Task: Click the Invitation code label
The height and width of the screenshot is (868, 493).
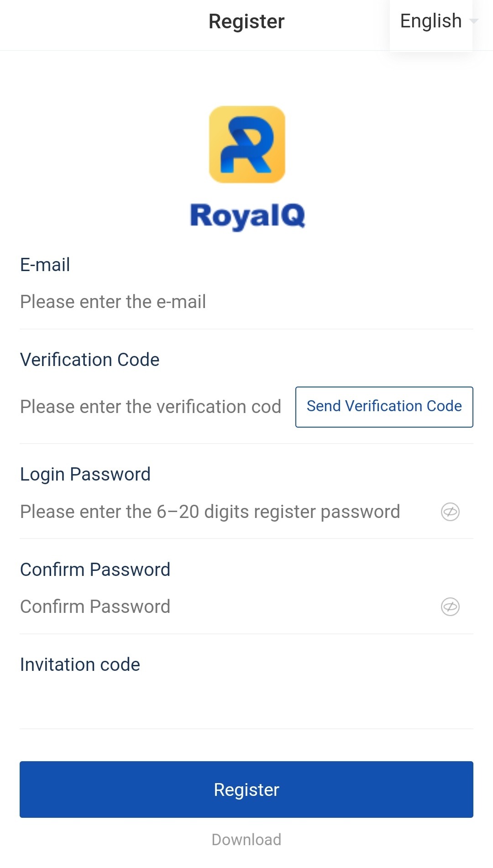Action: (x=79, y=664)
